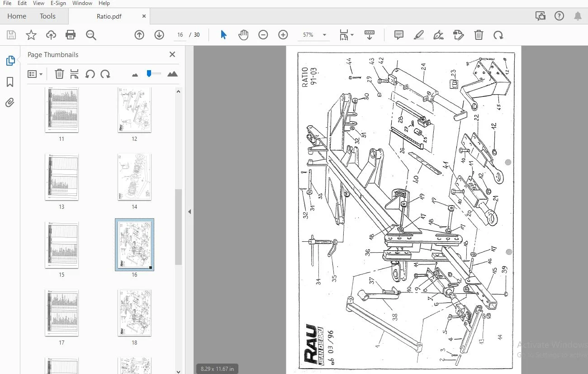Activate the hand pan tool
Image resolution: width=588 pixels, height=374 pixels.
click(243, 35)
